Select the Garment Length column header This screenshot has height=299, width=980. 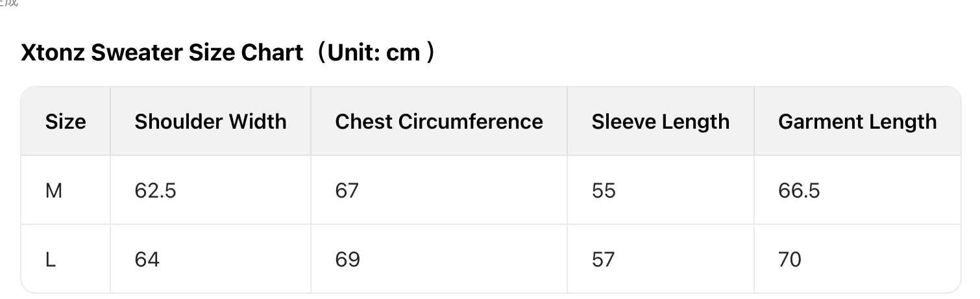pos(857,122)
